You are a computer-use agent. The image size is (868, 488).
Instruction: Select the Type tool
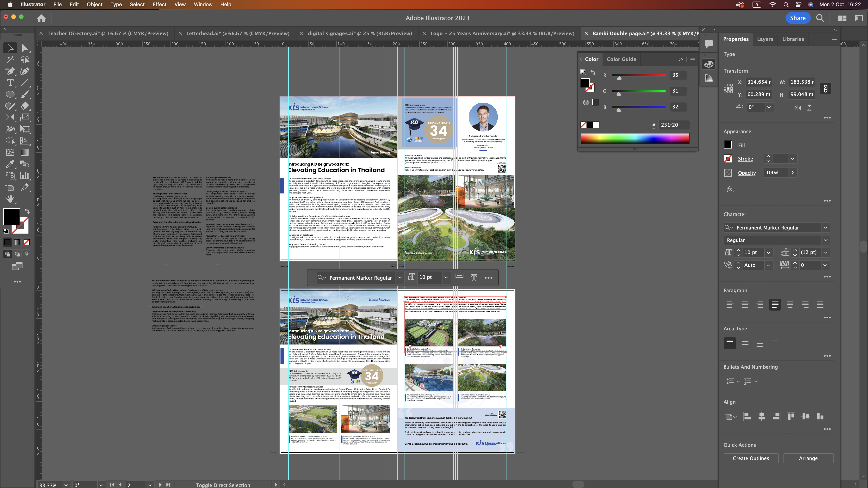(x=10, y=83)
